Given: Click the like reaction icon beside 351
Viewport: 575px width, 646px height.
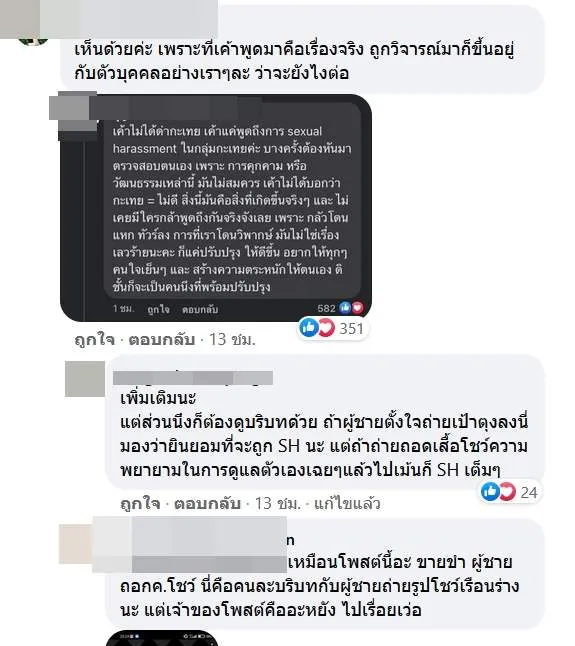Looking at the screenshot, I should (309, 328).
